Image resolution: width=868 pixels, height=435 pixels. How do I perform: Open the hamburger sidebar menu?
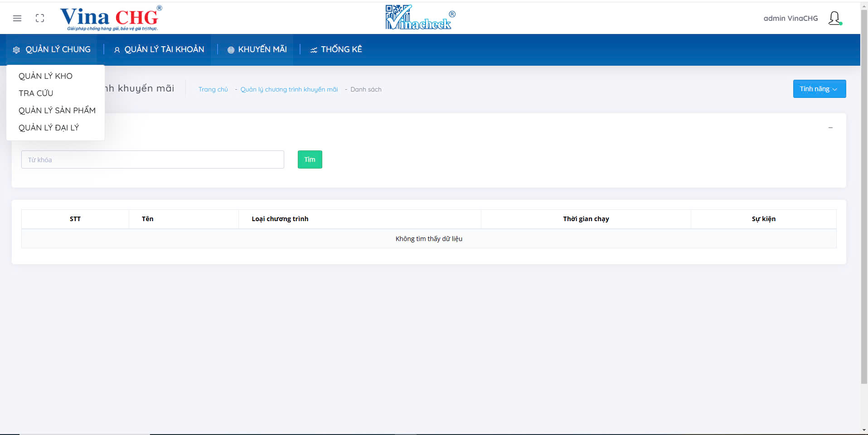pos(17,18)
